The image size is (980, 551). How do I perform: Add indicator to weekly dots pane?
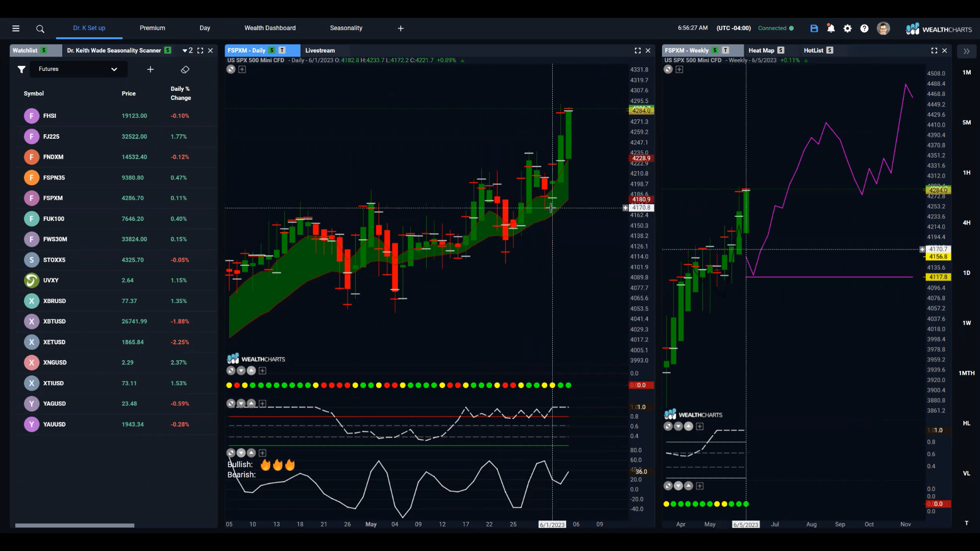(x=700, y=486)
